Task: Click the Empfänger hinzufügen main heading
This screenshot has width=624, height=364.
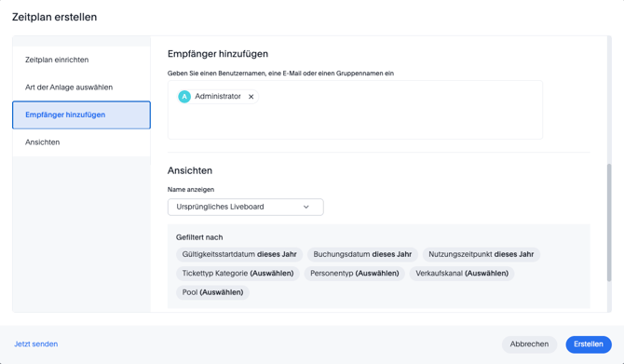Action: point(218,54)
